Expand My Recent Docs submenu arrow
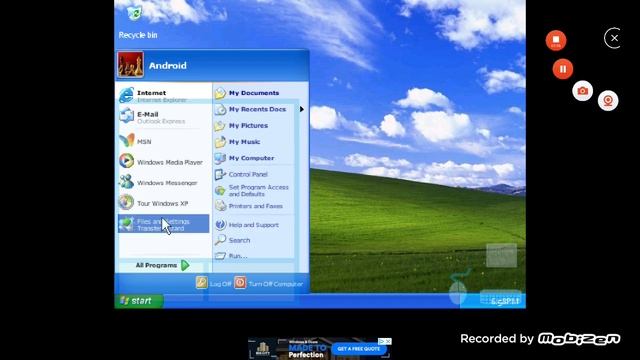This screenshot has width=640, height=360. coord(302,109)
